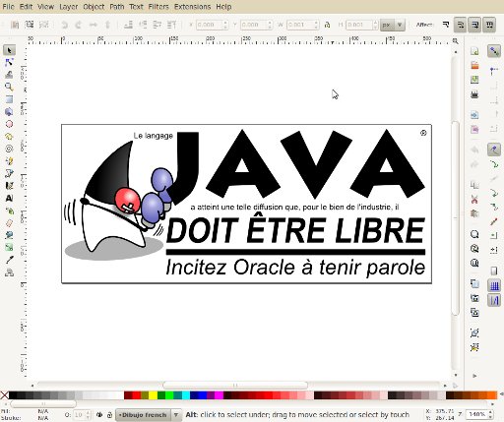Select the Spiral tool
This screenshot has width=504, height=422.
point(9,149)
